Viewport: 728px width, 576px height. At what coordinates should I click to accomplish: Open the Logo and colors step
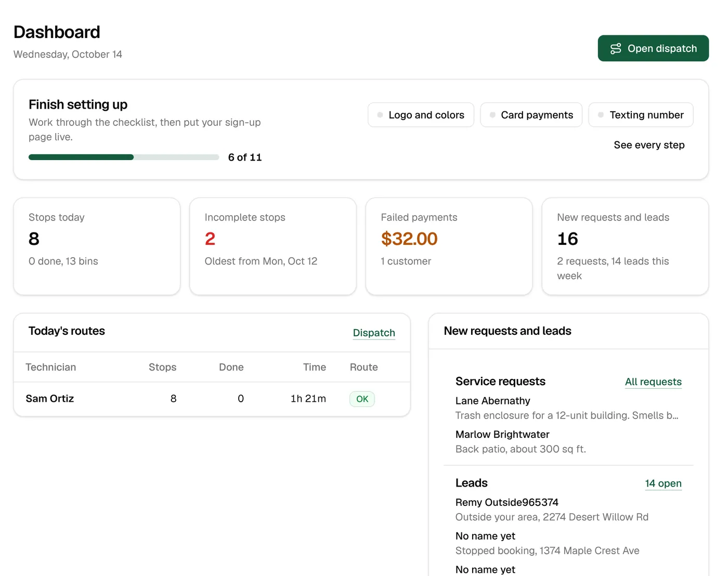pos(421,115)
